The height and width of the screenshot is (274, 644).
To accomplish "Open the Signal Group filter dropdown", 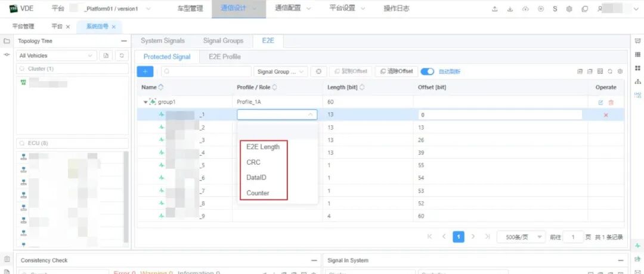I will coord(280,72).
